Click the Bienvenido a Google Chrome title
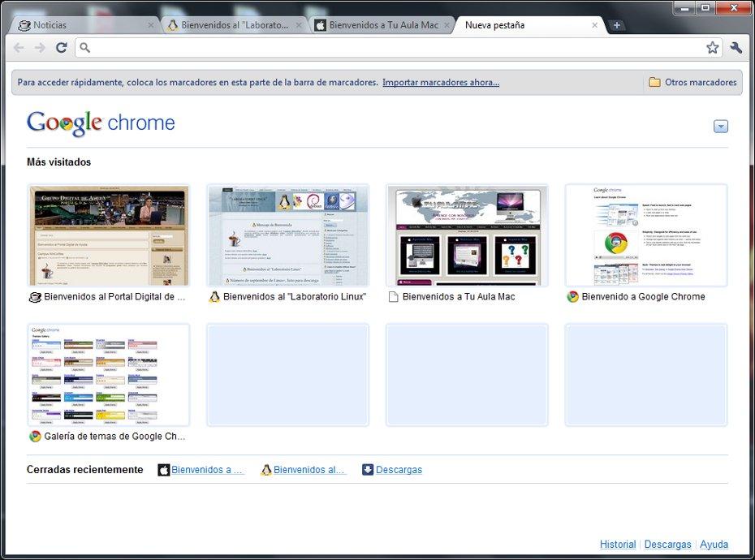Image resolution: width=755 pixels, height=560 pixels. (643, 296)
